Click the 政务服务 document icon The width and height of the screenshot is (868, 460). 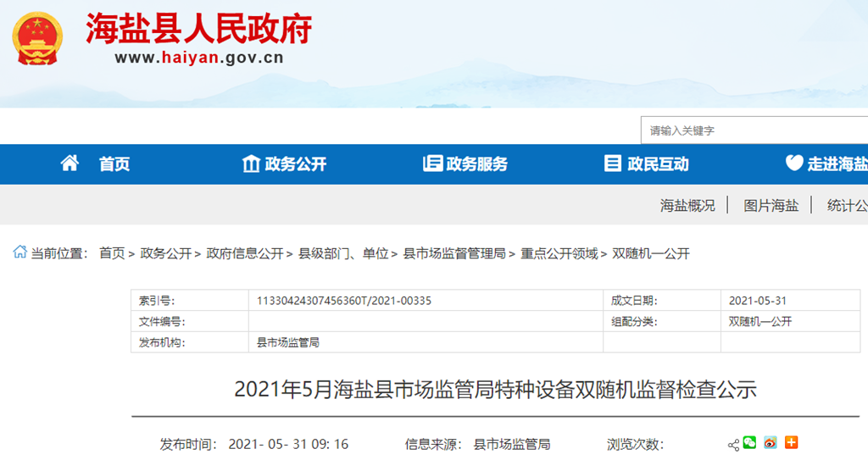[432, 163]
